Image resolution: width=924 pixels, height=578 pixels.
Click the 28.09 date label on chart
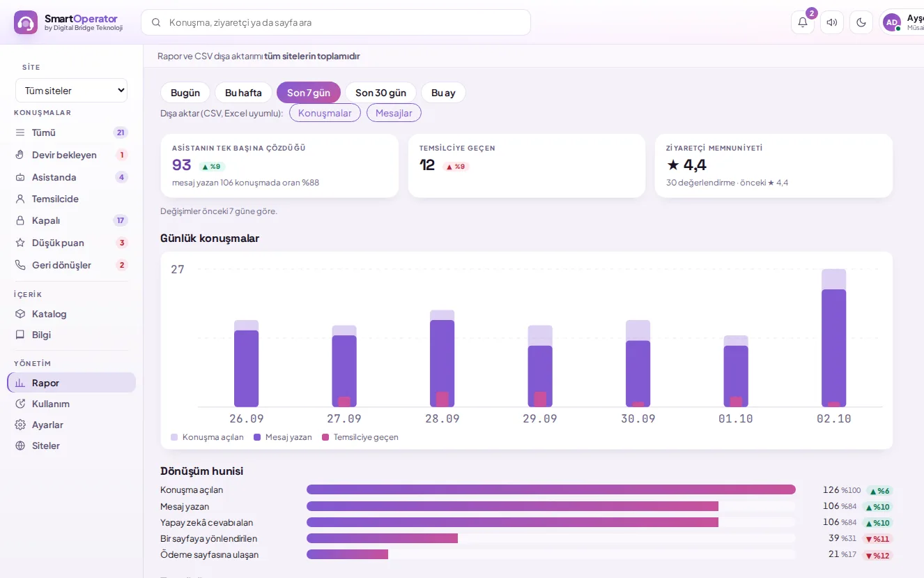click(x=442, y=418)
